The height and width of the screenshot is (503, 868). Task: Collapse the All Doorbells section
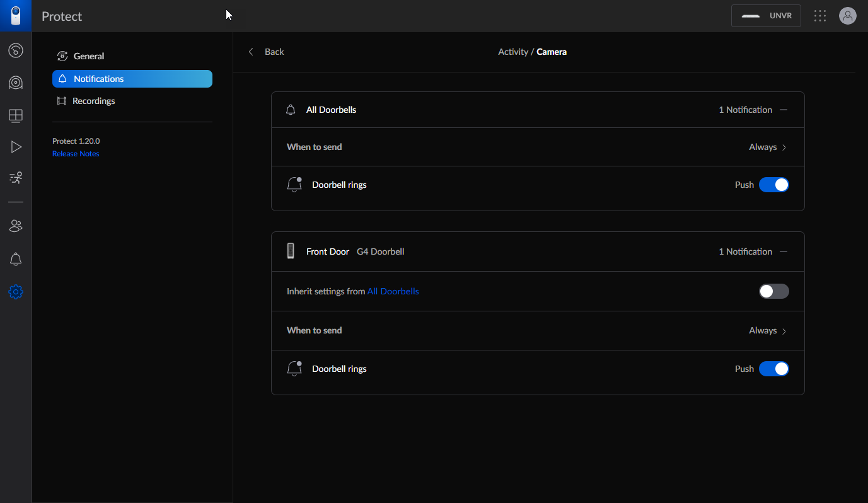(x=784, y=110)
